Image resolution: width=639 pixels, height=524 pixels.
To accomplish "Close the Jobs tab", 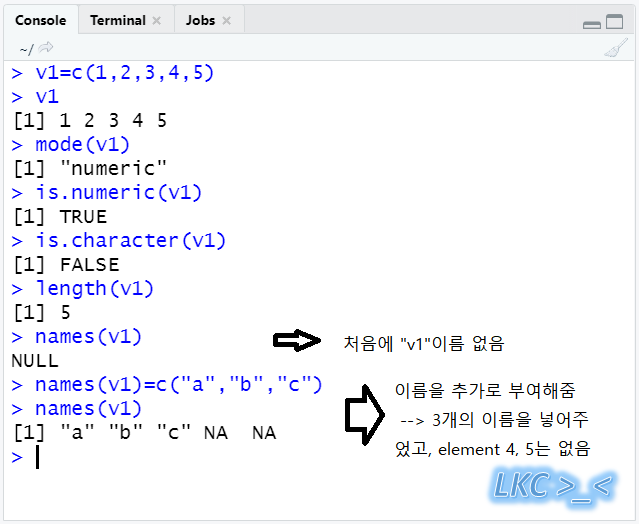I will [227, 20].
